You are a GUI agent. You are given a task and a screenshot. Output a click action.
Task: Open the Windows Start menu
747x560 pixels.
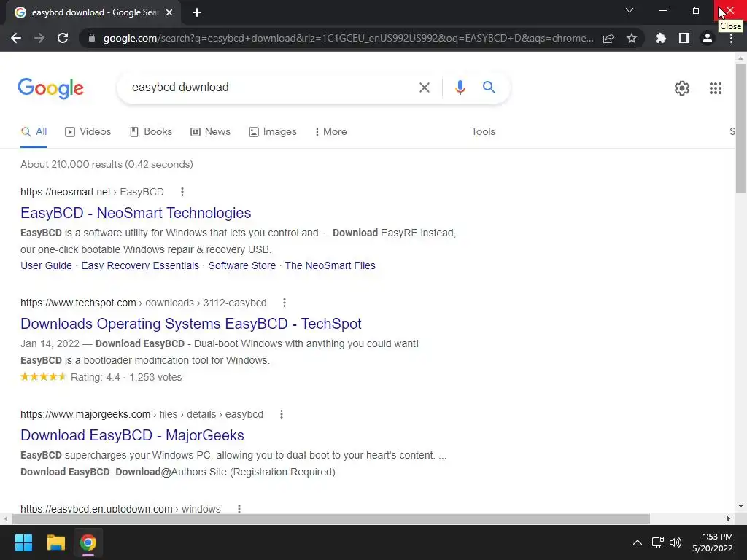pos(23,542)
